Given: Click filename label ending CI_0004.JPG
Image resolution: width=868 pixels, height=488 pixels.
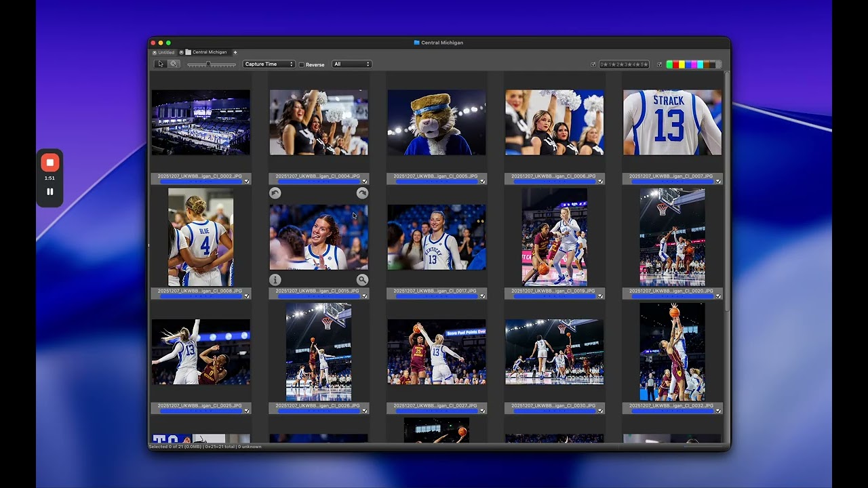Looking at the screenshot, I should point(317,176).
